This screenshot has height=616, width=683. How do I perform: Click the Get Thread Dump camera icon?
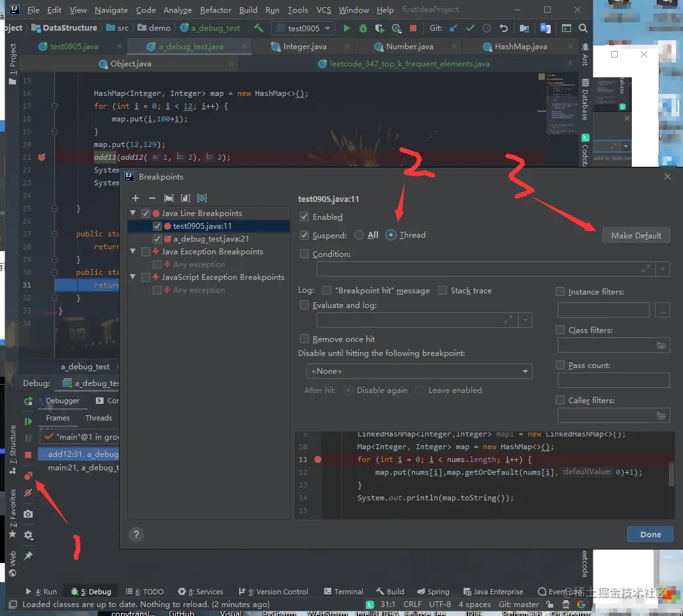[28, 514]
